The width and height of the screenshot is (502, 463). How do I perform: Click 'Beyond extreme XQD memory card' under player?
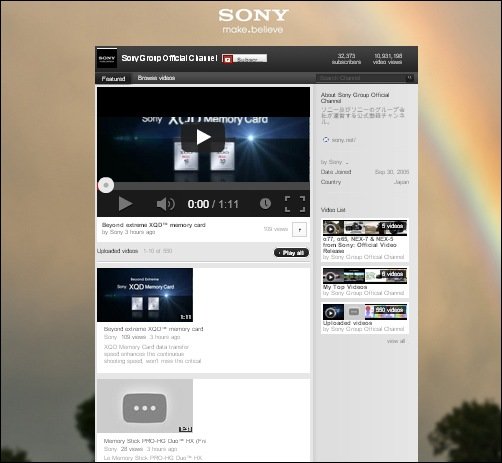[154, 225]
